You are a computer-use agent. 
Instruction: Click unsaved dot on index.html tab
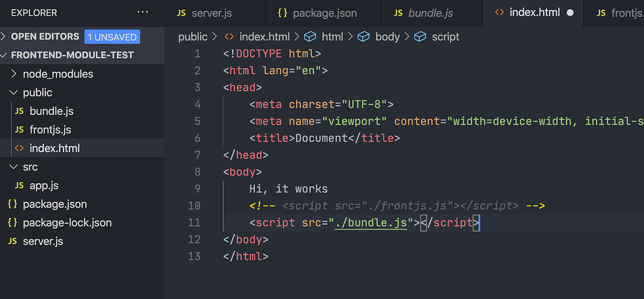tap(570, 13)
